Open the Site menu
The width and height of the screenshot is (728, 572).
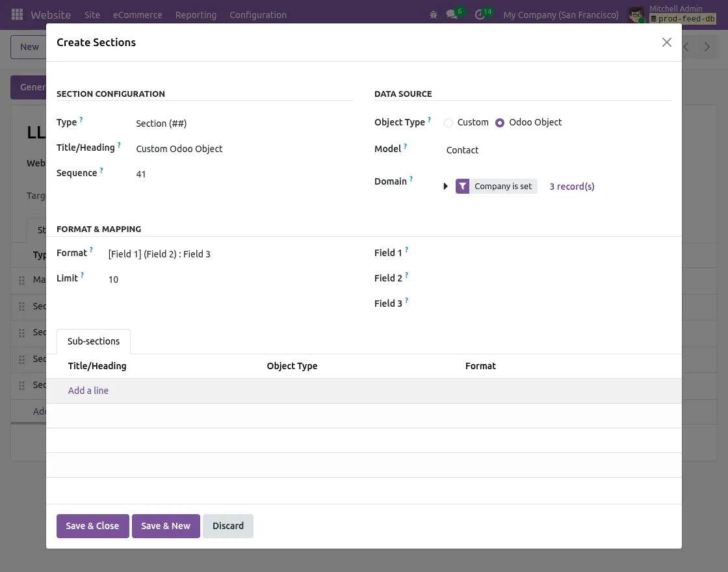coord(92,15)
